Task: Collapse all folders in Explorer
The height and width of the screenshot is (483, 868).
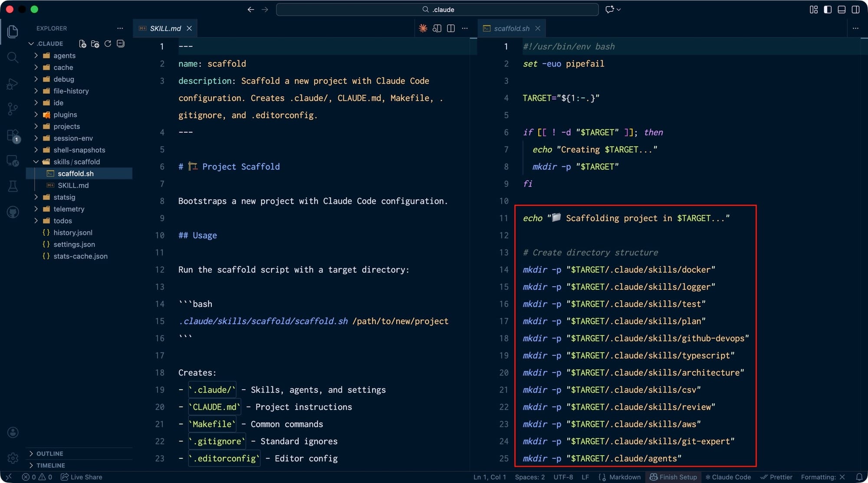Action: [121, 44]
